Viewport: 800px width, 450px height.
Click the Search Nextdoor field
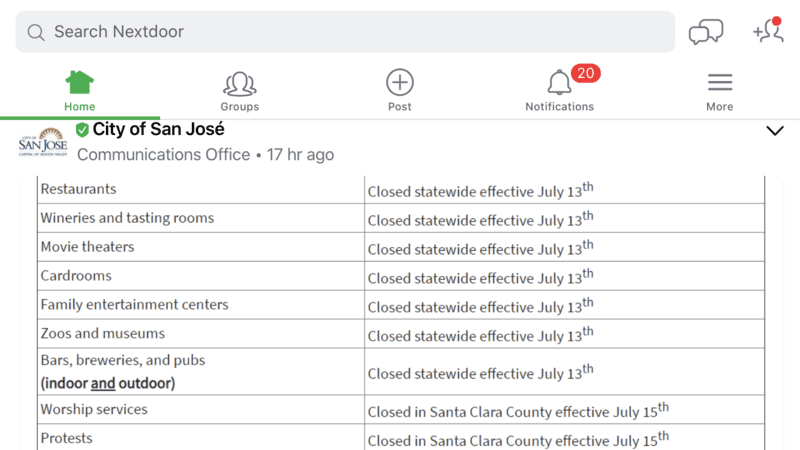pos(345,32)
